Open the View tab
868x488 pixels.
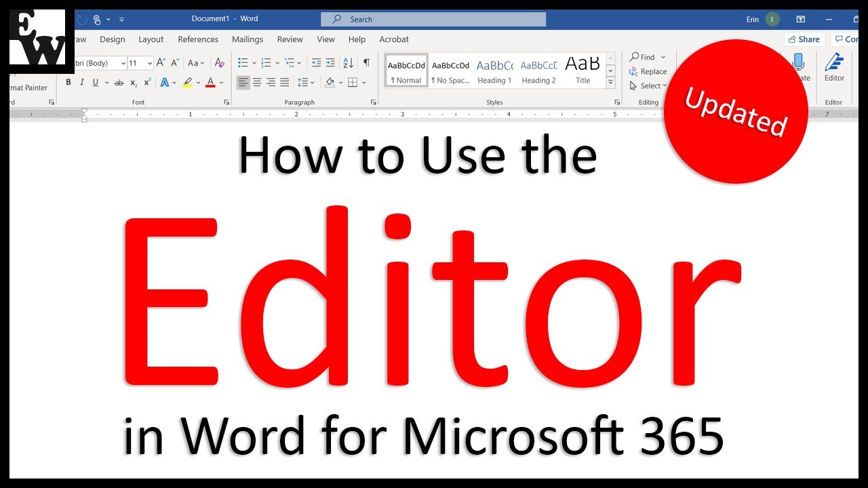(x=326, y=39)
